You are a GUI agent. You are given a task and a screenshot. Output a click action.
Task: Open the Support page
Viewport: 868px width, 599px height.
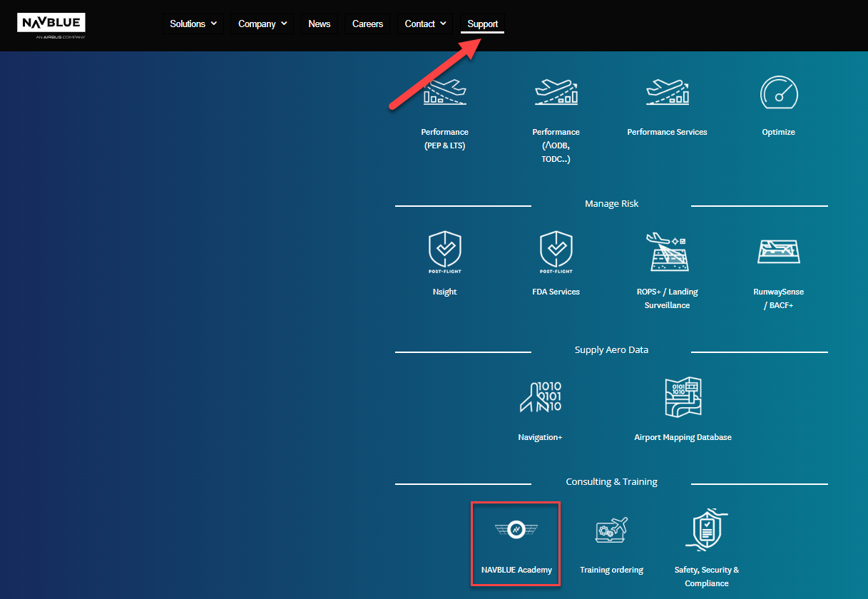pyautogui.click(x=483, y=24)
